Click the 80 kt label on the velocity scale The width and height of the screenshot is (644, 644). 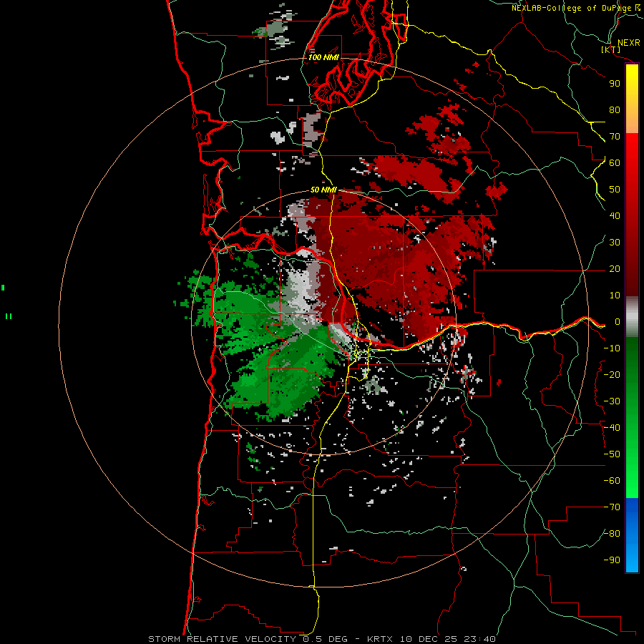coord(615,109)
